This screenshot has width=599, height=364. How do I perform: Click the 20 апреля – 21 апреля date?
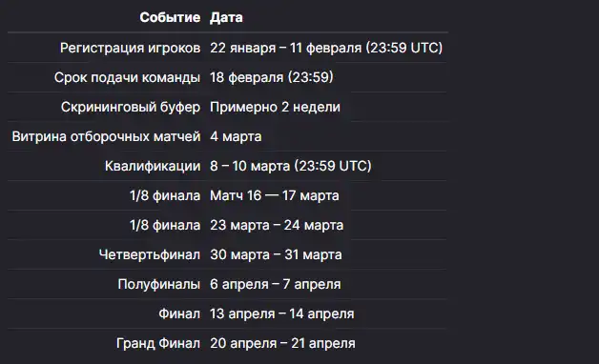tap(282, 344)
